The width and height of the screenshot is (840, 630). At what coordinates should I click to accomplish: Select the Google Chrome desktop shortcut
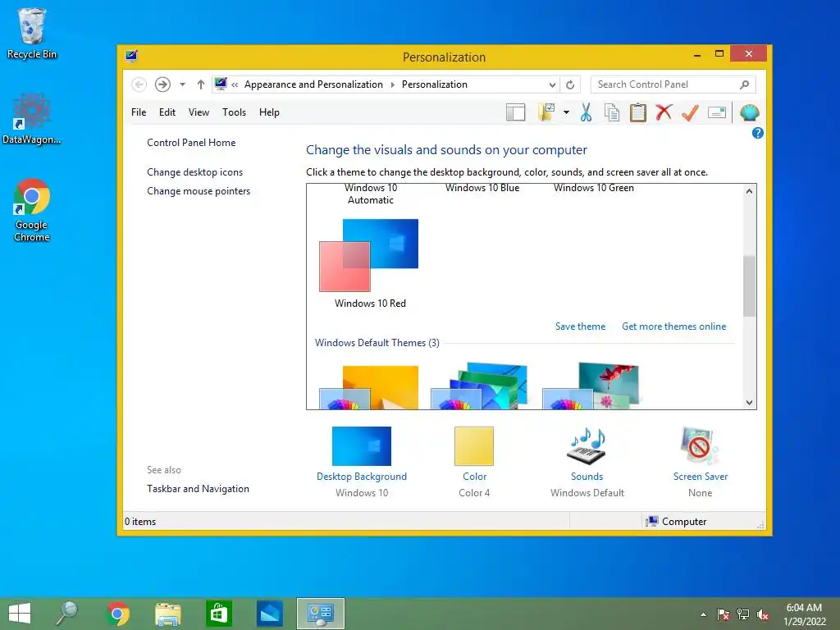(x=32, y=210)
